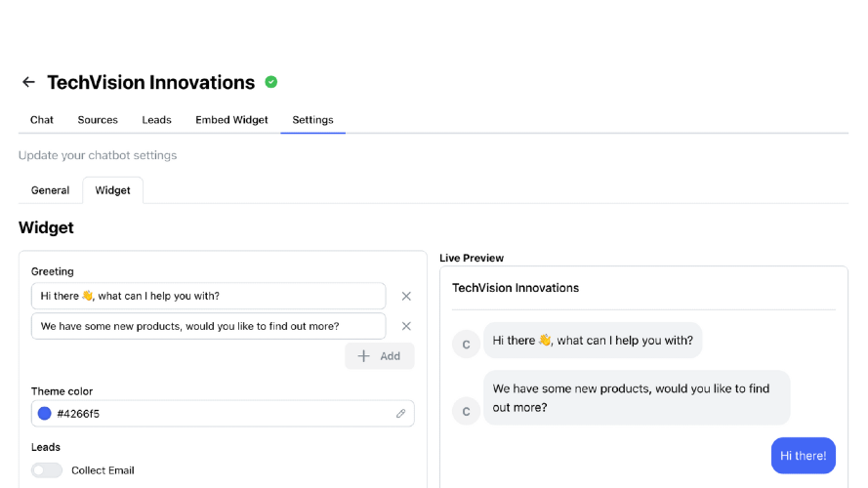Remove the 'new products' greeting
This screenshot has height=488, width=868.
406,326
